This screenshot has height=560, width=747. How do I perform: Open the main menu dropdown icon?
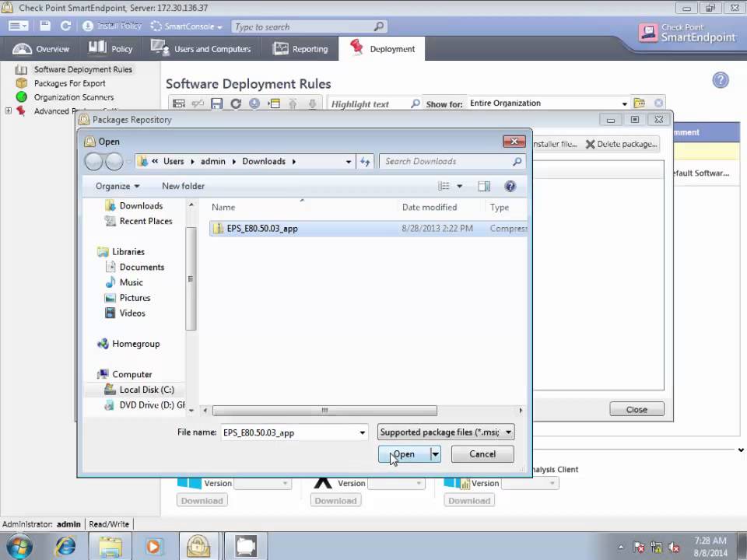[19, 26]
